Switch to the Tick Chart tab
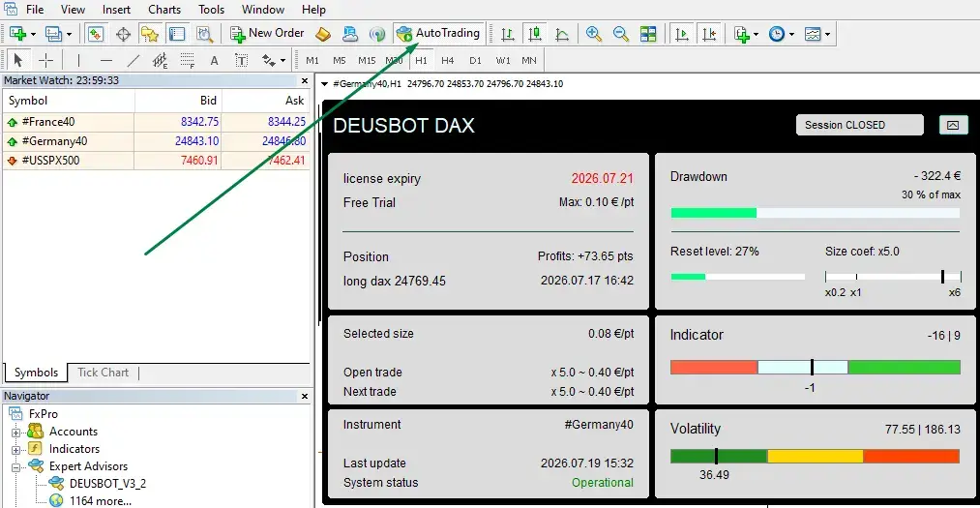The width and height of the screenshot is (980, 508). [104, 373]
